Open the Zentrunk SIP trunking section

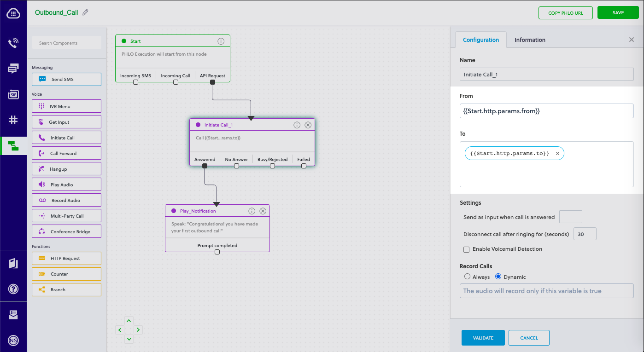[13, 94]
